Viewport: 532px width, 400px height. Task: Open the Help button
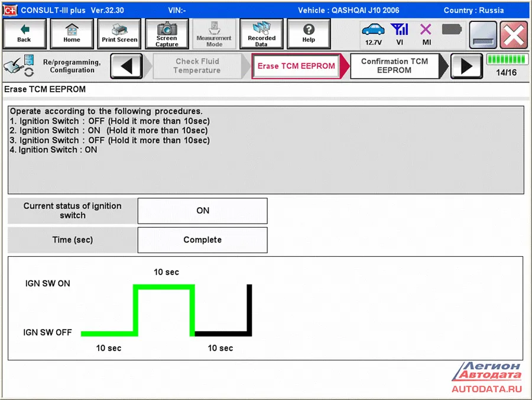pos(308,34)
